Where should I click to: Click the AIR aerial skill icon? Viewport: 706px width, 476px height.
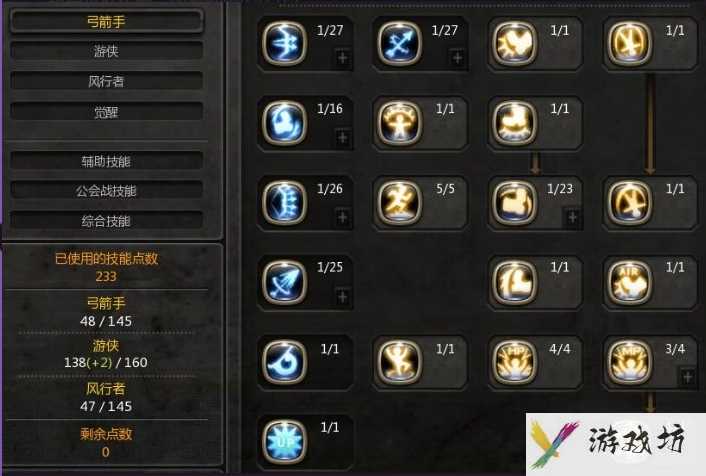(x=629, y=282)
